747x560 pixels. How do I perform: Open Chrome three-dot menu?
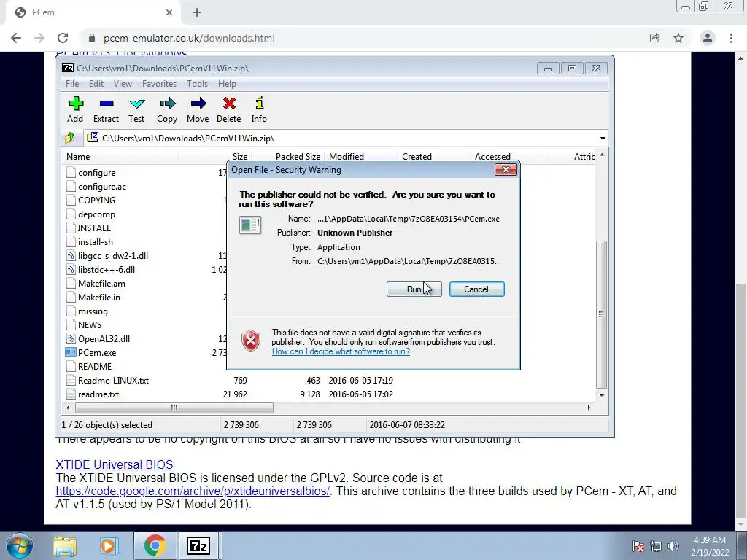tap(731, 38)
